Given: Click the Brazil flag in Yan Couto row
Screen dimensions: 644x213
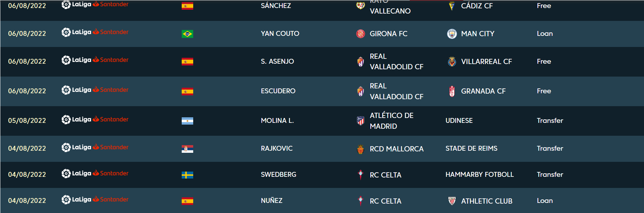Looking at the screenshot, I should point(187,34).
